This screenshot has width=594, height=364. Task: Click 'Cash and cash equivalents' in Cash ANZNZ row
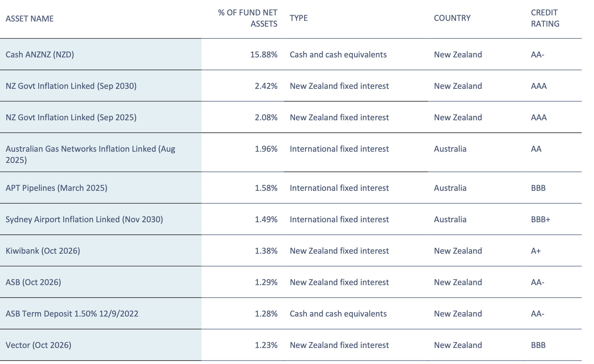tap(338, 55)
